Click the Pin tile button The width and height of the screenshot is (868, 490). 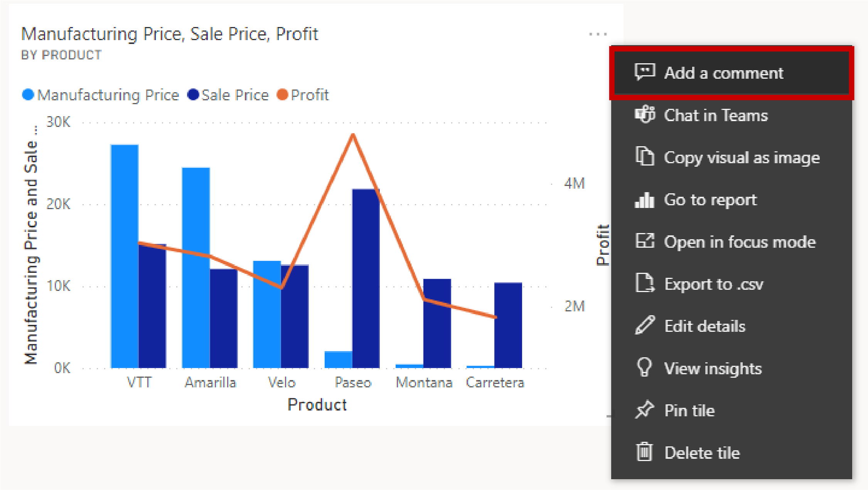point(689,410)
